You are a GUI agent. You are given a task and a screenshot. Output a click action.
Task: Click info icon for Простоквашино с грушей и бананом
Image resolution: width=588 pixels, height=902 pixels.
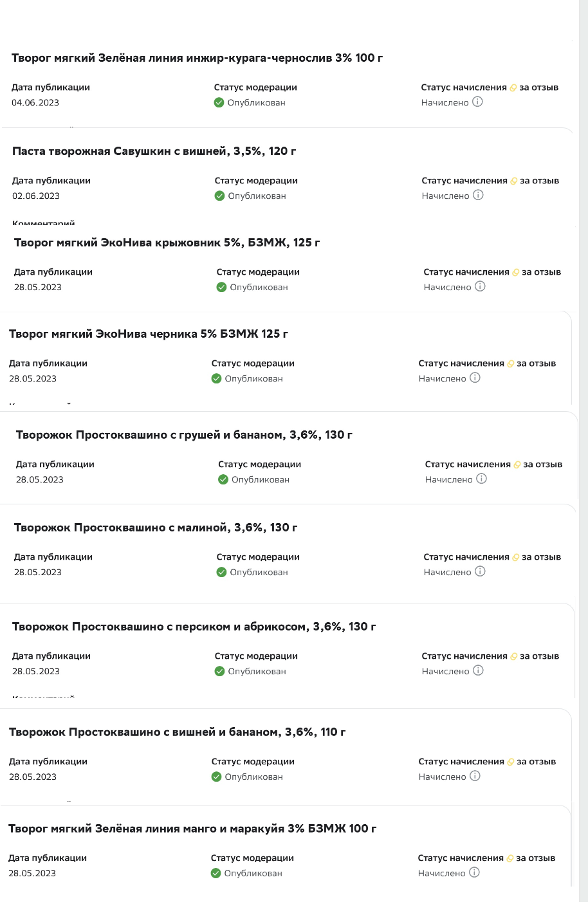point(481,479)
